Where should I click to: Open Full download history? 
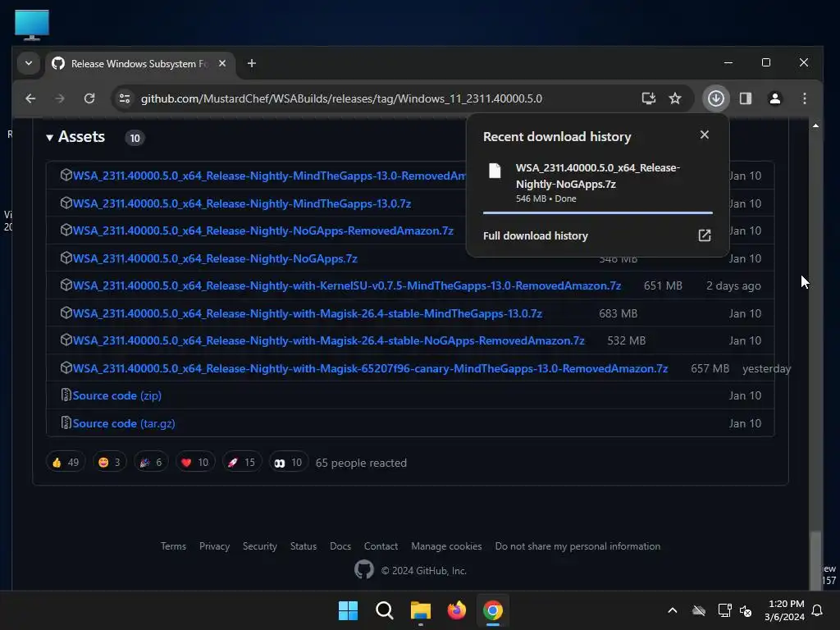(535, 235)
